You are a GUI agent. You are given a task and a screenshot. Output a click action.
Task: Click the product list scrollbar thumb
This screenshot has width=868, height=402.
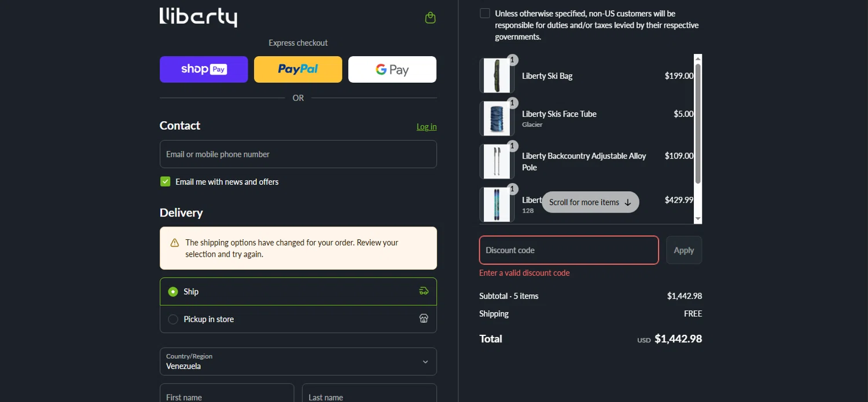click(698, 123)
